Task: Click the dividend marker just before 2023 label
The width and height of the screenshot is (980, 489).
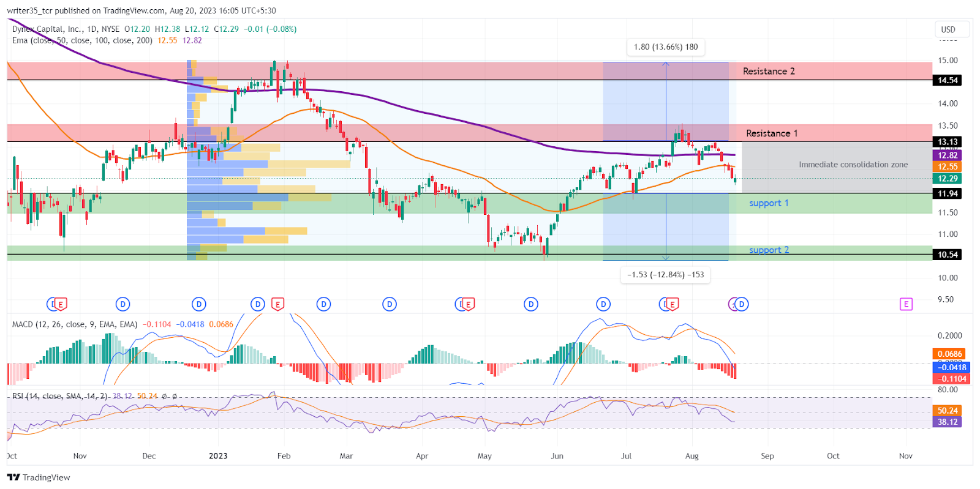Action: (x=198, y=304)
